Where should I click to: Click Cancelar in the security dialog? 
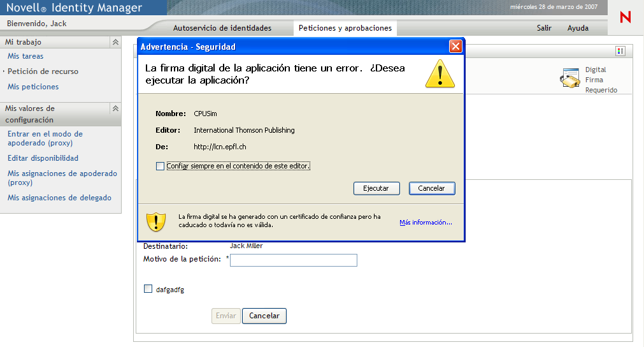coord(432,188)
